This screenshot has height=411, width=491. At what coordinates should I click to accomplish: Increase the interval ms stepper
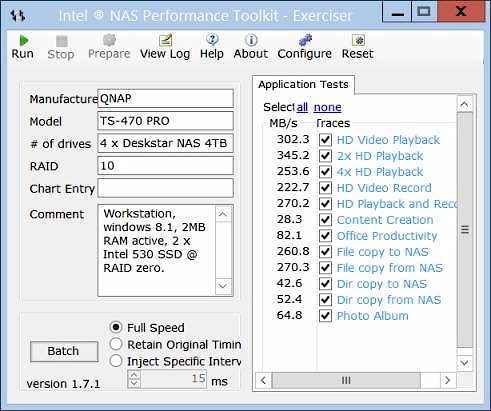click(x=134, y=375)
